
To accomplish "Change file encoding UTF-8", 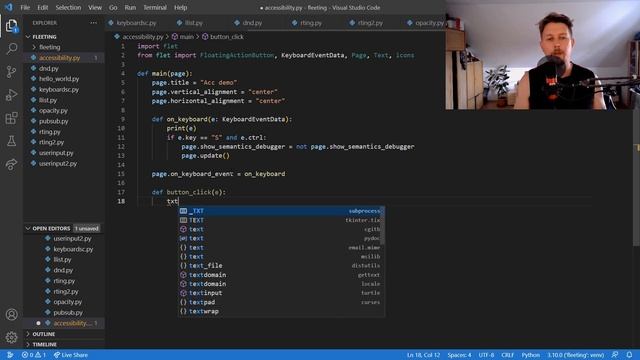I will [x=486, y=355].
